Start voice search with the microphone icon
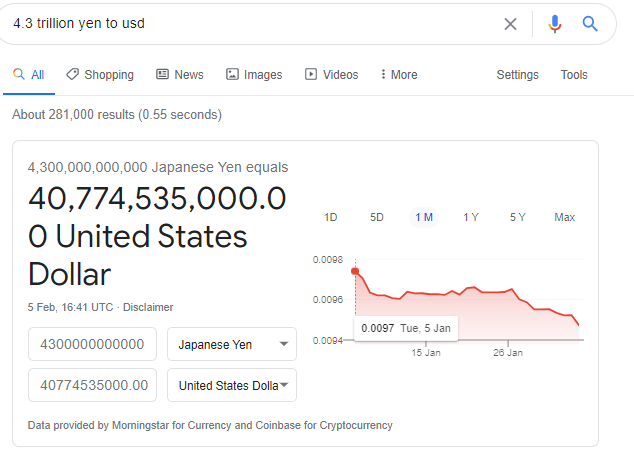This screenshot has width=634, height=451. click(555, 24)
